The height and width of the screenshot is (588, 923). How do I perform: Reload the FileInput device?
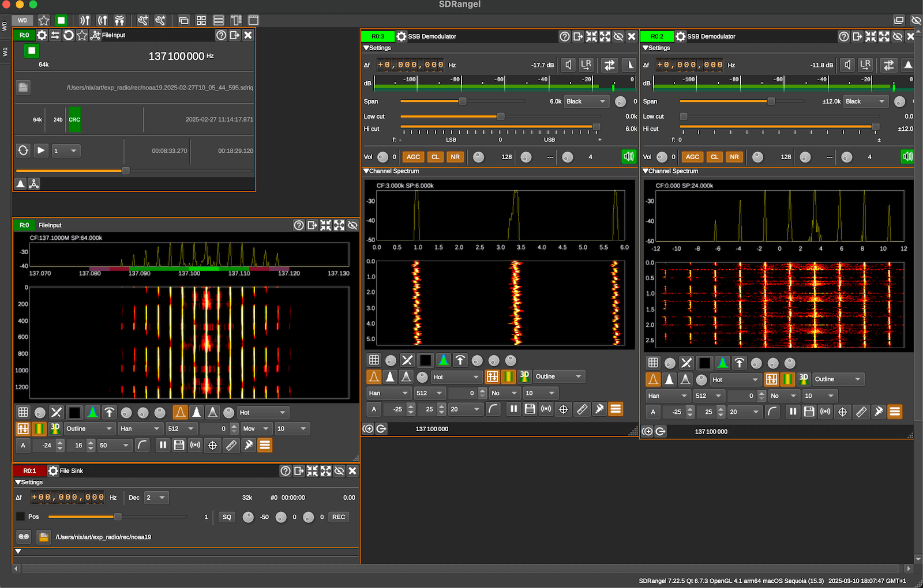(69, 35)
